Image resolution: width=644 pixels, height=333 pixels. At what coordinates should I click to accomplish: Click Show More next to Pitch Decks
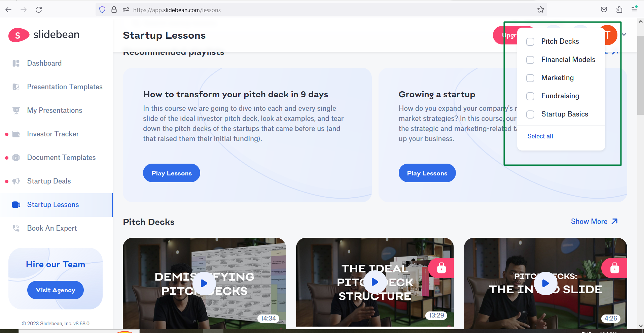[594, 222]
